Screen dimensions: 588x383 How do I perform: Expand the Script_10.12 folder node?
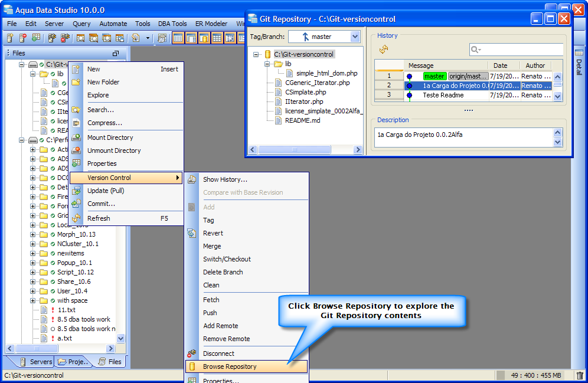tap(32, 273)
